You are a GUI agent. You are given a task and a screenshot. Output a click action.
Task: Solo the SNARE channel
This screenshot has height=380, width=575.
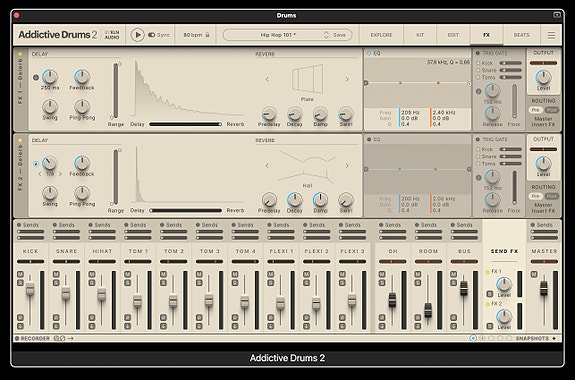pyautogui.click(x=56, y=282)
